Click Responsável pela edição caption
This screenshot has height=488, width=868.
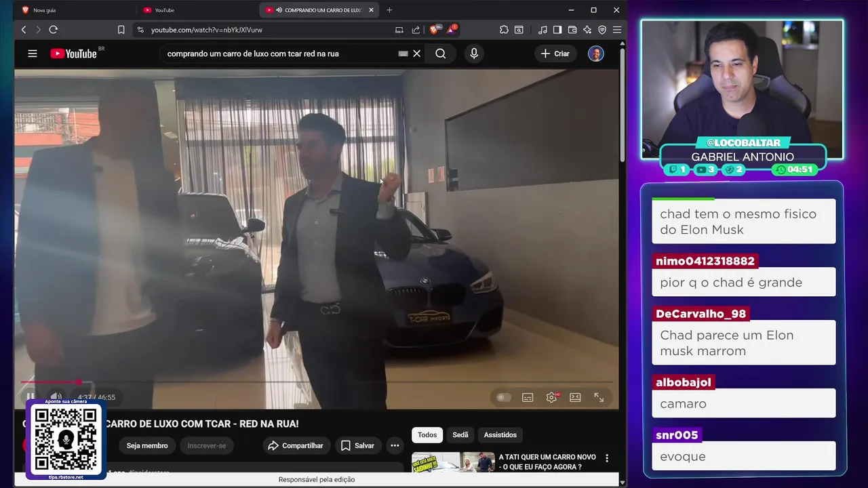point(317,480)
